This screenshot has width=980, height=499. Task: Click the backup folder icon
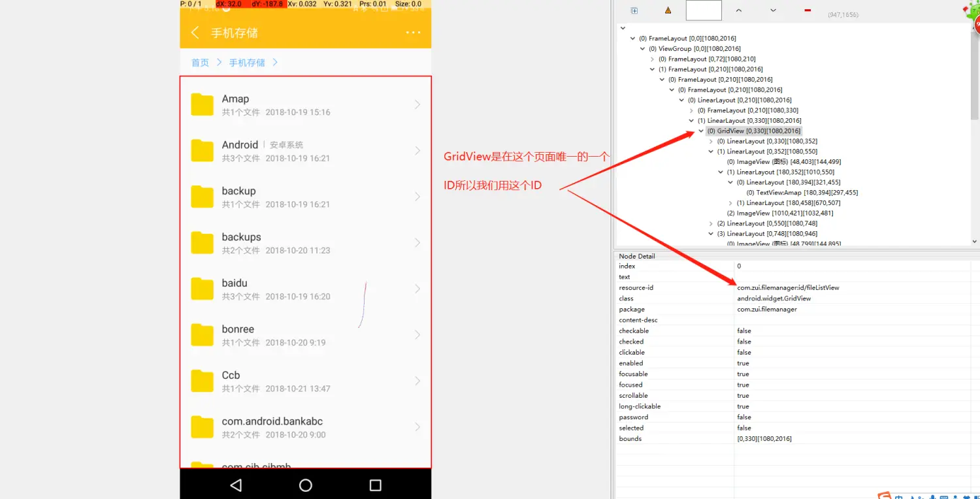tap(203, 197)
